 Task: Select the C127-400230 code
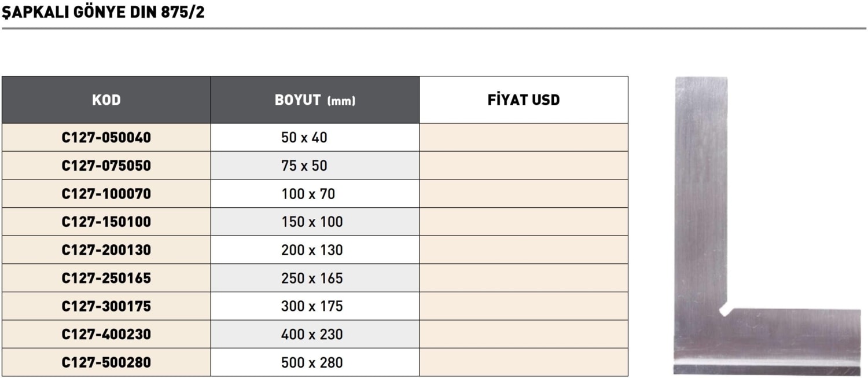click(x=106, y=334)
